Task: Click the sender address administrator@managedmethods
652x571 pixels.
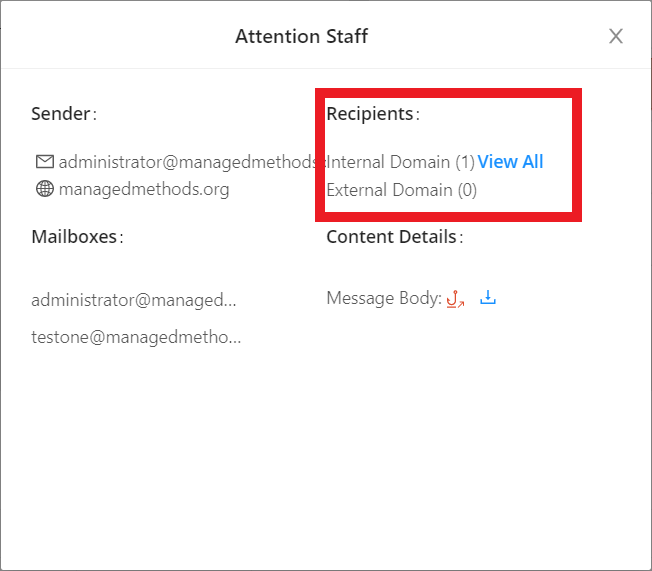Action: [187, 162]
